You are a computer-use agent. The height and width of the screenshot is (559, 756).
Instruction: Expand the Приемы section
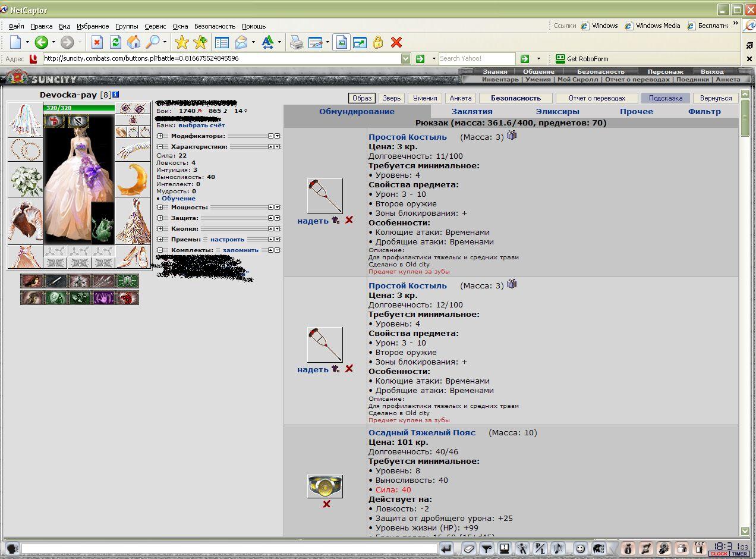(160, 240)
